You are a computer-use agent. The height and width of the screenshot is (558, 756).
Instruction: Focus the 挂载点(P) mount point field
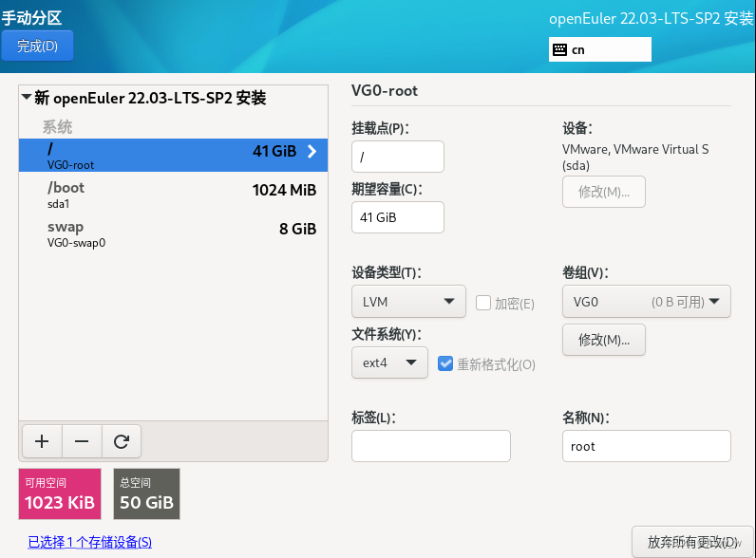[398, 157]
